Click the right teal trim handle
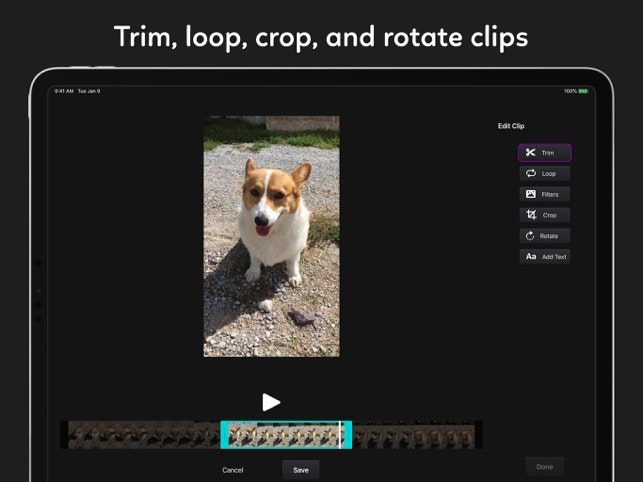 pyautogui.click(x=348, y=435)
